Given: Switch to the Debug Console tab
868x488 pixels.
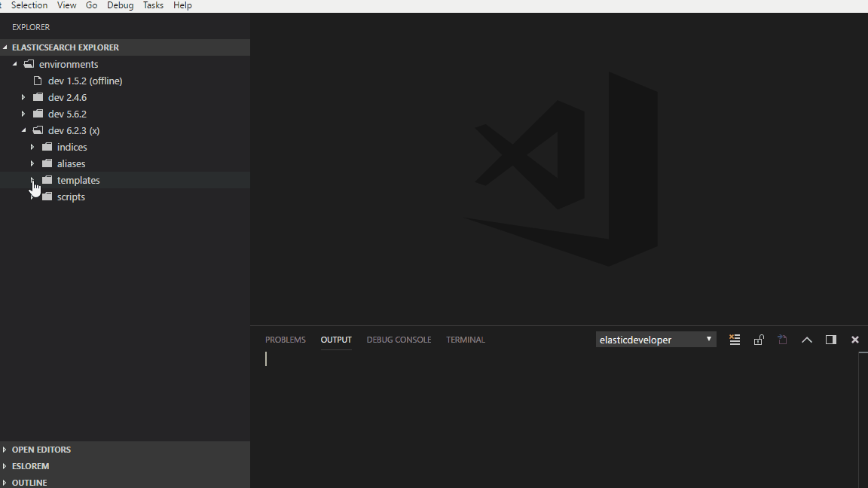Looking at the screenshot, I should [x=399, y=340].
